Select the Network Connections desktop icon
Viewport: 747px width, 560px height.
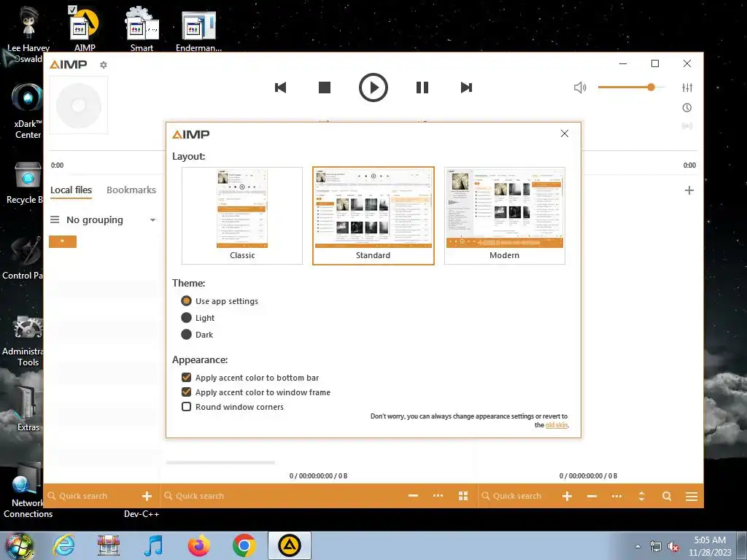(x=28, y=491)
